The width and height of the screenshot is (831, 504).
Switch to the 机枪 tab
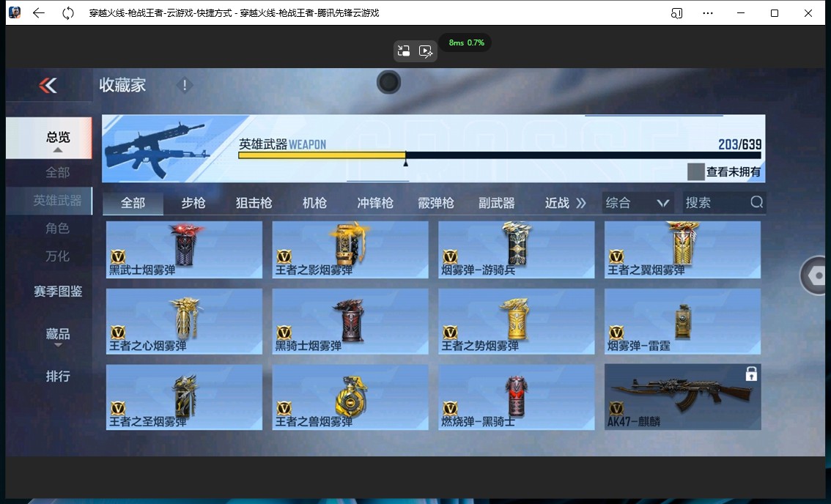coord(314,203)
